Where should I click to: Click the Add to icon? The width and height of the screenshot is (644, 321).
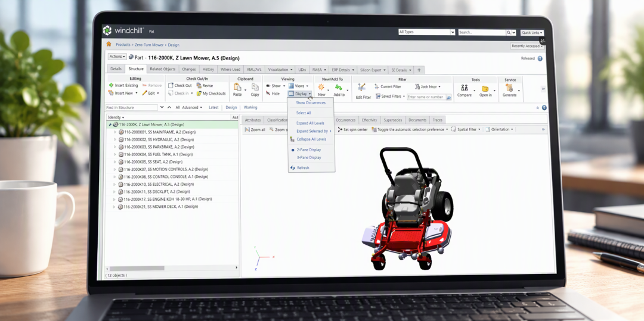[339, 88]
